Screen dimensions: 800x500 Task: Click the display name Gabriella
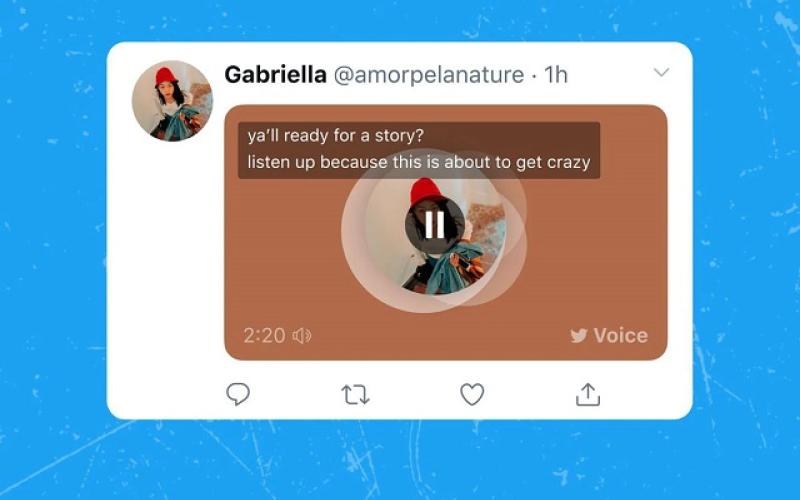tap(276, 74)
